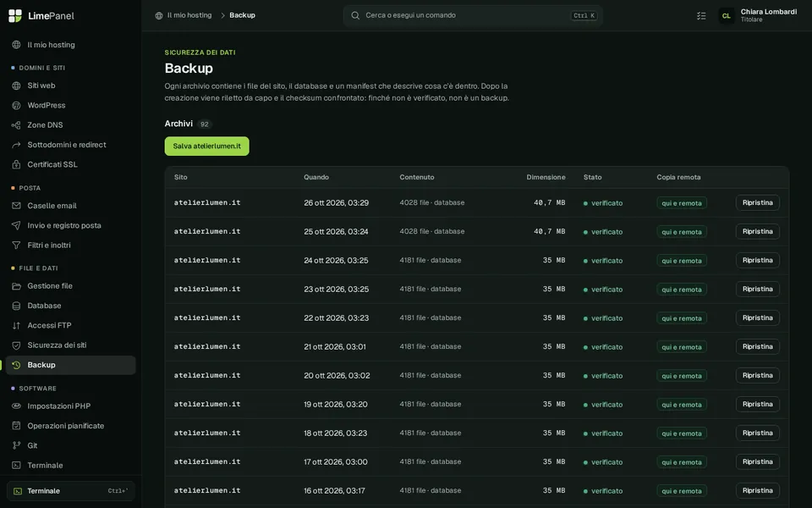The width and height of the screenshot is (812, 508).
Task: Click the Invio e registro posta icon
Action: [17, 225]
